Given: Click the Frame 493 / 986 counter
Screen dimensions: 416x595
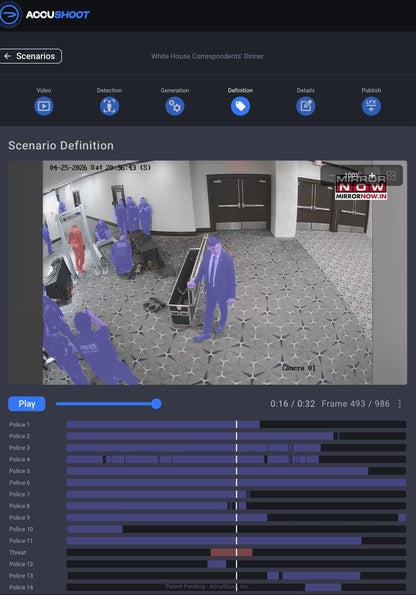Looking at the screenshot, I should tap(356, 404).
